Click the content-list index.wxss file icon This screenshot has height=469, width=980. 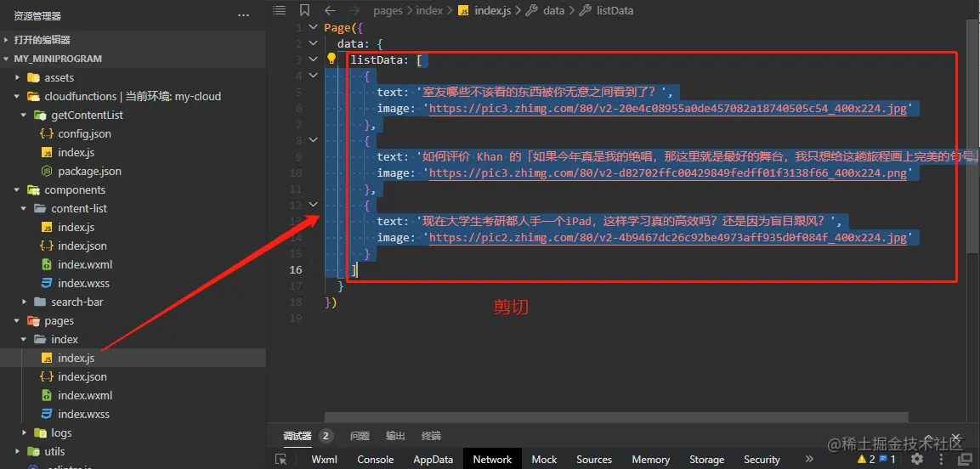46,283
